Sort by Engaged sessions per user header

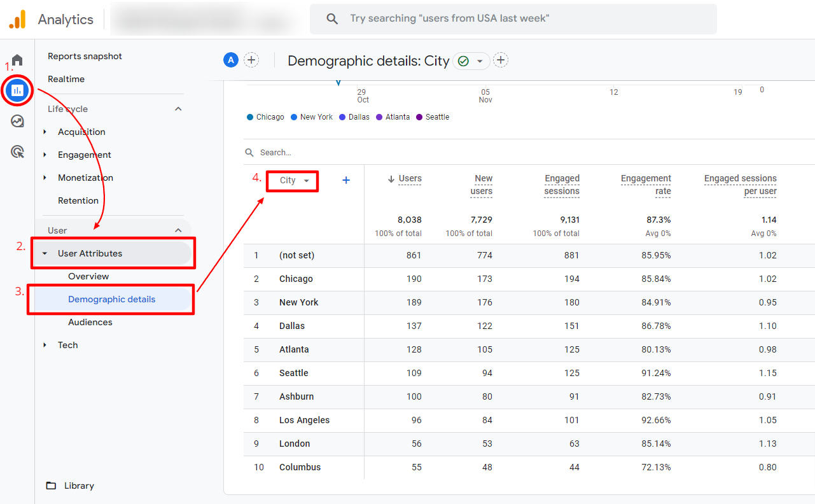[741, 185]
